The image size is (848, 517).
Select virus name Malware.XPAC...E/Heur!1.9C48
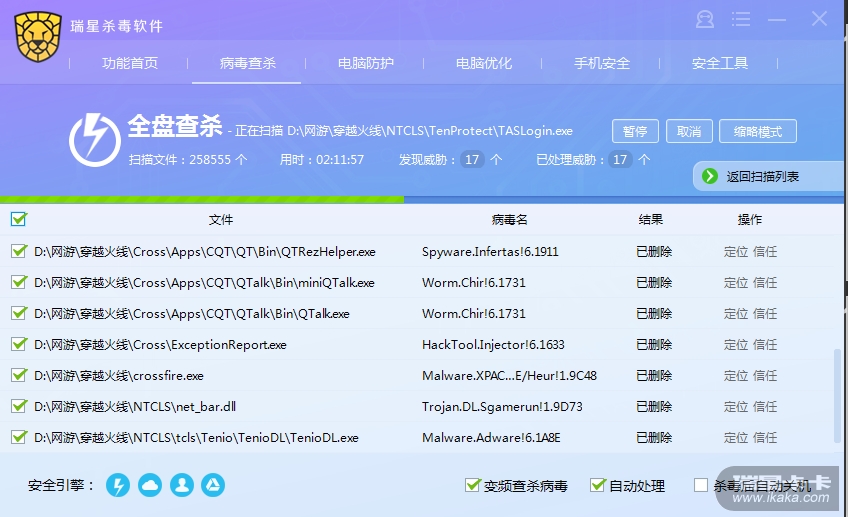coord(509,375)
